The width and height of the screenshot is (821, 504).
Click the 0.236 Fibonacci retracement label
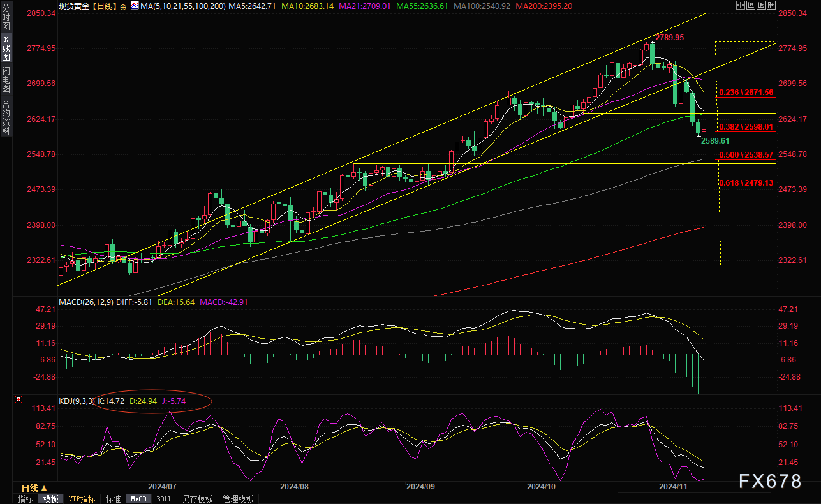click(746, 93)
